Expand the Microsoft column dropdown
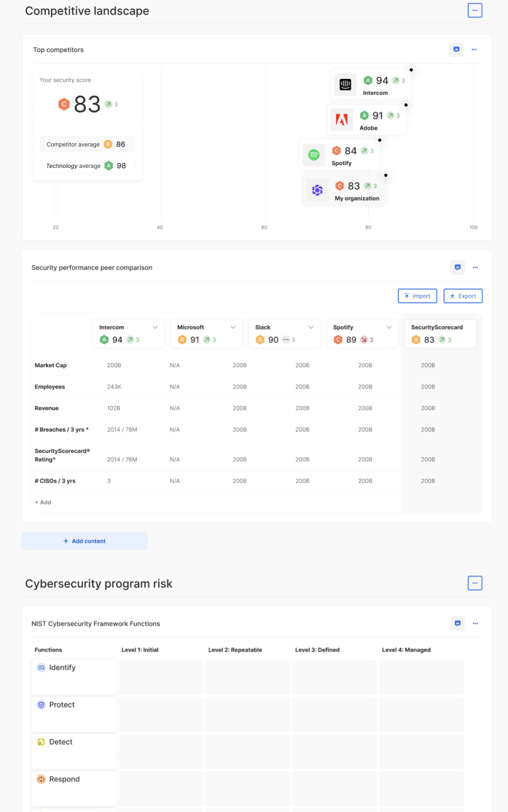Viewport: 508px width, 812px height. click(x=233, y=327)
